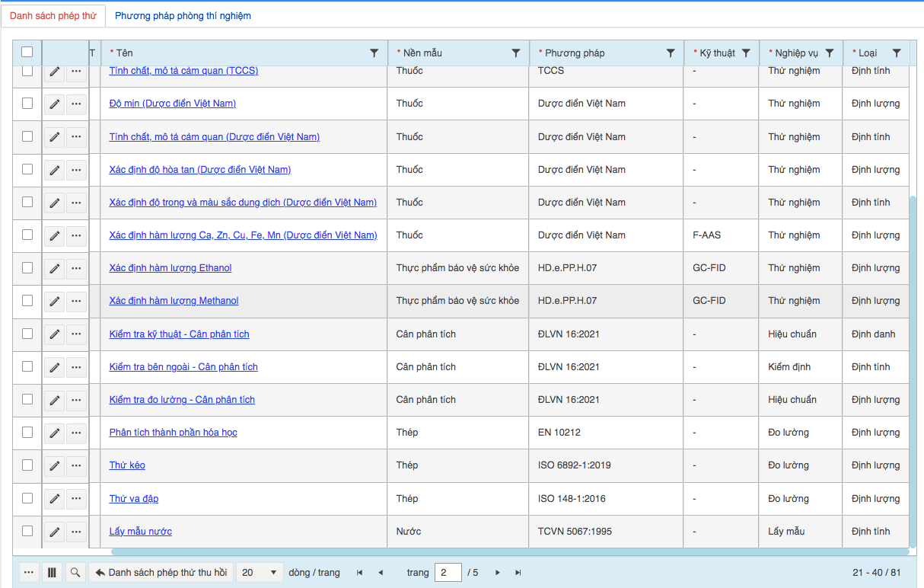This screenshot has width=924, height=588.
Task: Switch to 'Phương pháp phòng thí nghiệm' tab
Action: tap(183, 15)
